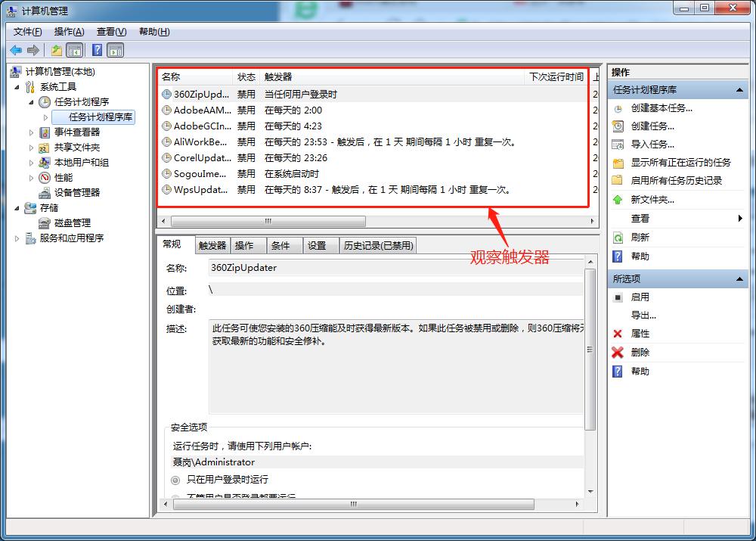Click 新文件夹... in the actions pane
Image resolution: width=756 pixels, height=541 pixels.
(x=652, y=200)
